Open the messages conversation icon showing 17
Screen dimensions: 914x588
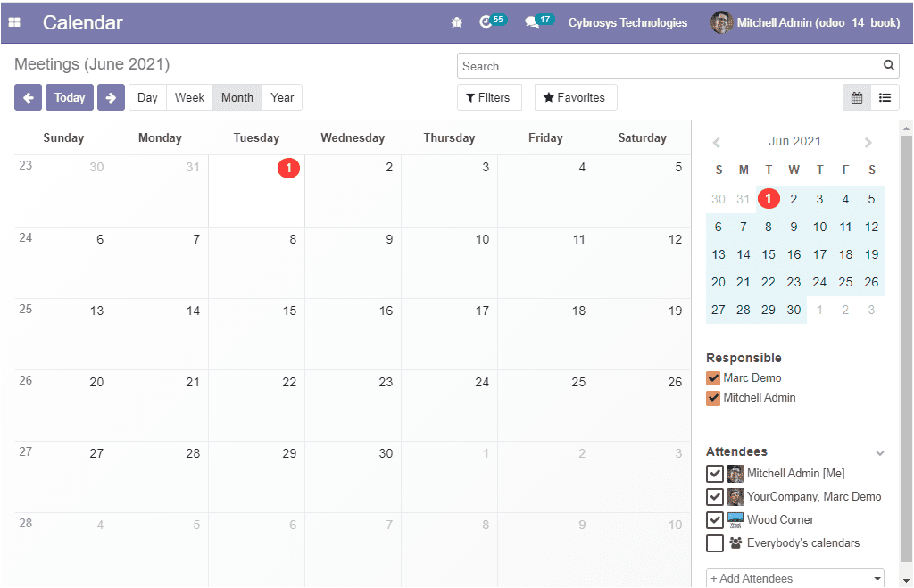click(x=536, y=21)
